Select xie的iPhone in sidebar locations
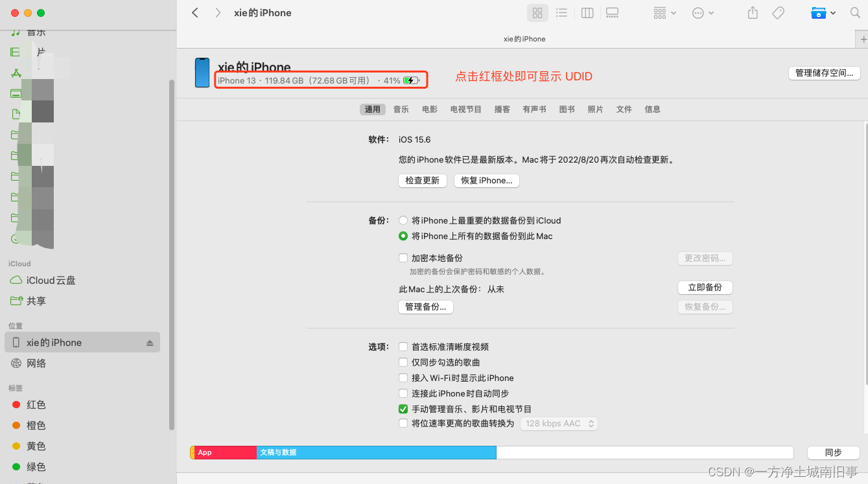This screenshot has height=484, width=868. tap(82, 343)
